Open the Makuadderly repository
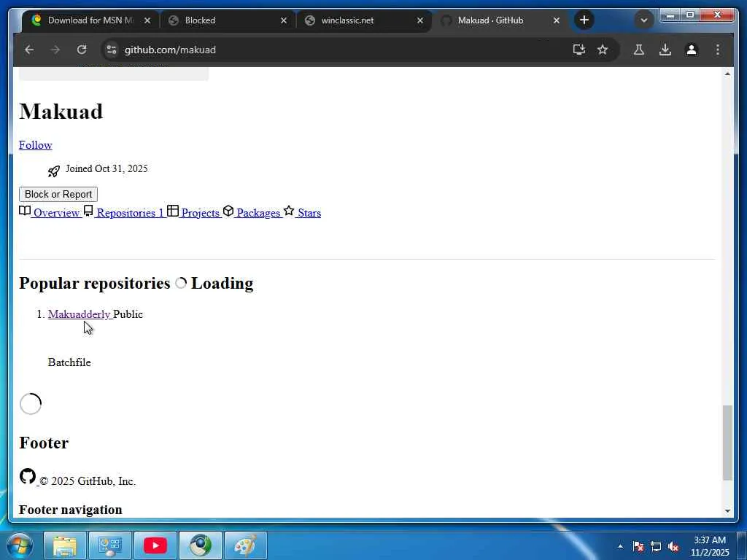This screenshot has width=747, height=560. point(79,314)
